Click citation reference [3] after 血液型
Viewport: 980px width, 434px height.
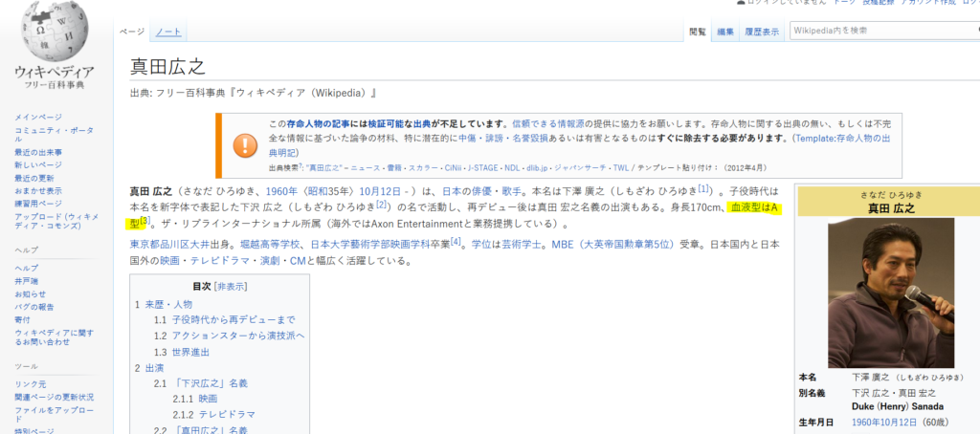145,222
